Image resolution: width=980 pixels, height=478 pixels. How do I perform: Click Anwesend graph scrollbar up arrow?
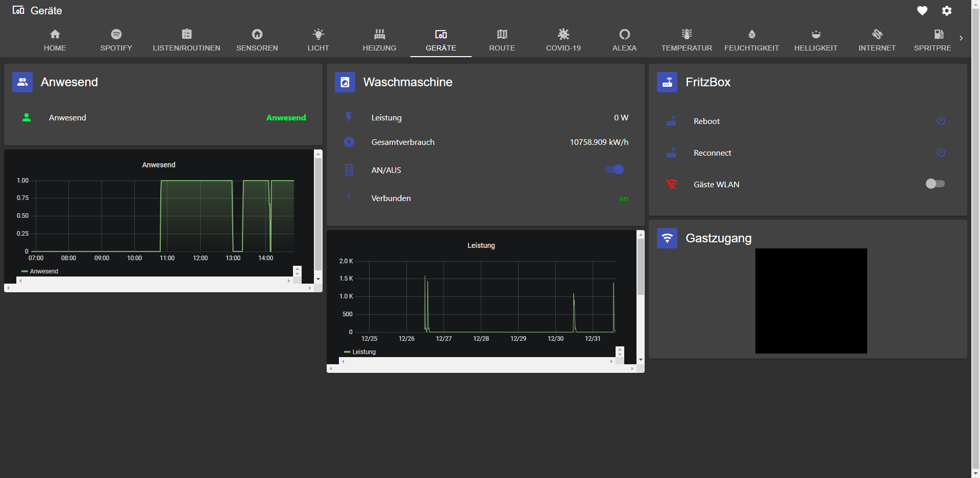click(x=318, y=154)
